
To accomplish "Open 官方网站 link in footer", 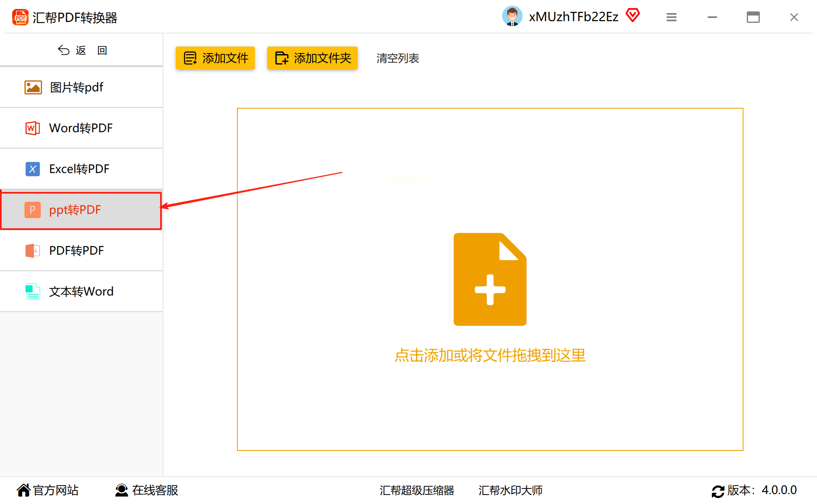I will pos(48,490).
